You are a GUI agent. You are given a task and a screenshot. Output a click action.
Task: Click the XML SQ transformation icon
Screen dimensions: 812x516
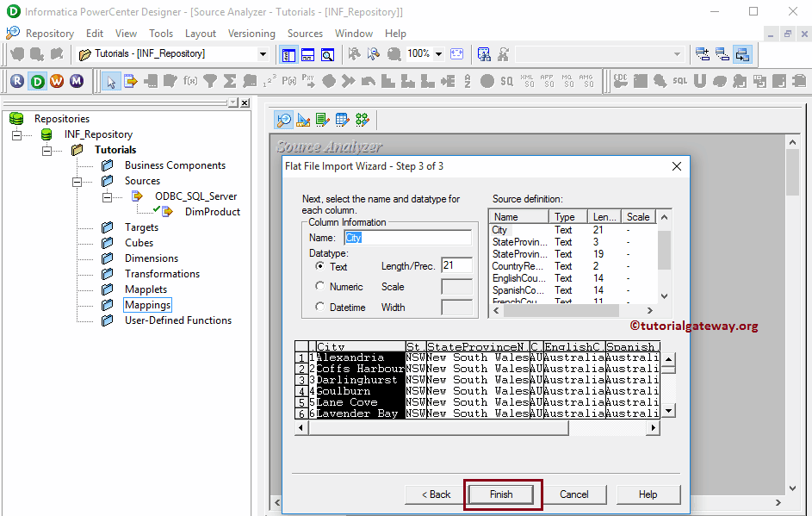[x=527, y=81]
